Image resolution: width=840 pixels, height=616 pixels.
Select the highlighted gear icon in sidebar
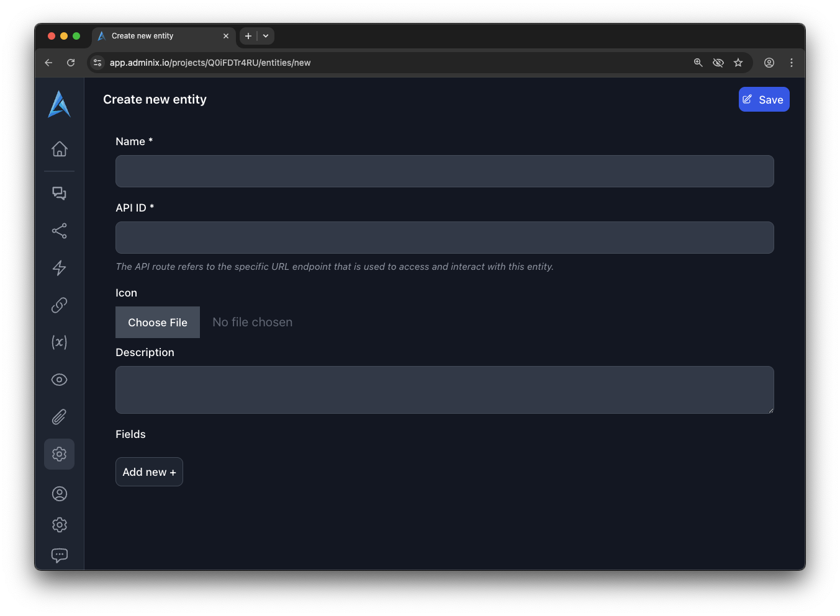pyautogui.click(x=60, y=454)
